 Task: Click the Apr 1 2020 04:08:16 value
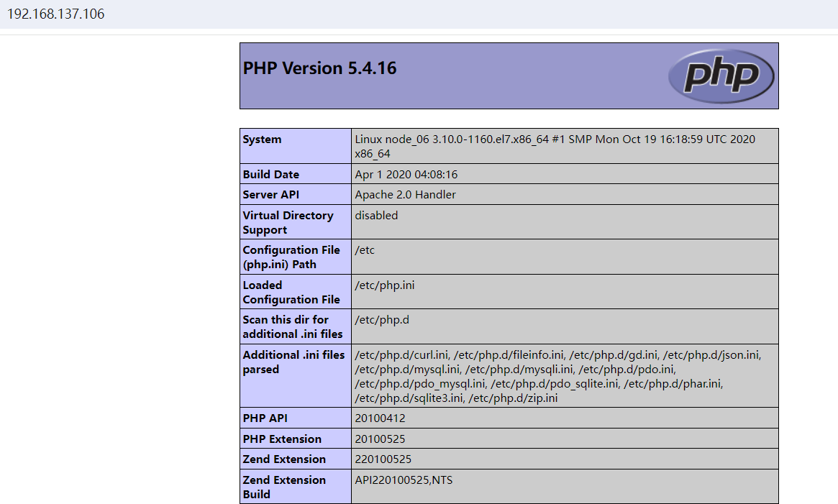(406, 174)
